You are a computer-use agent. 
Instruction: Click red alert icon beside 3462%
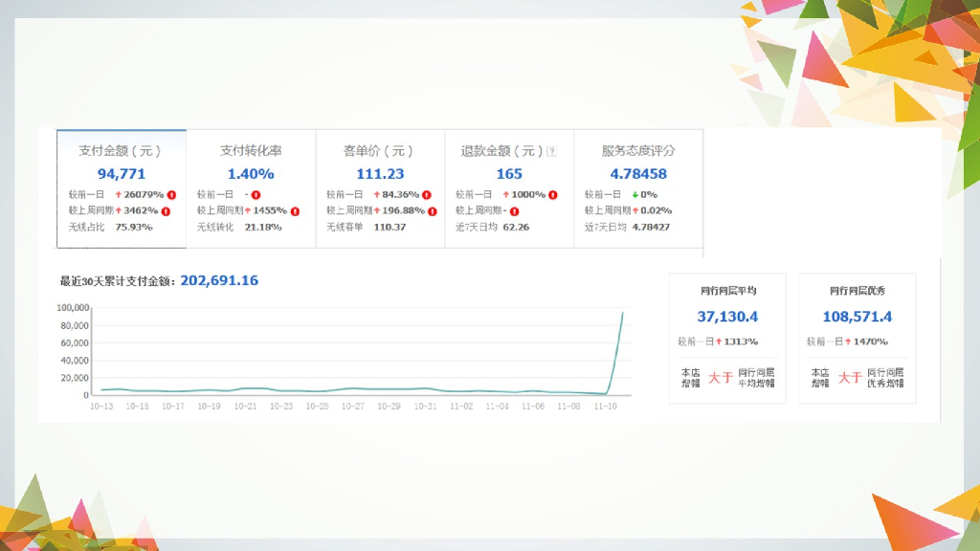pos(166,210)
